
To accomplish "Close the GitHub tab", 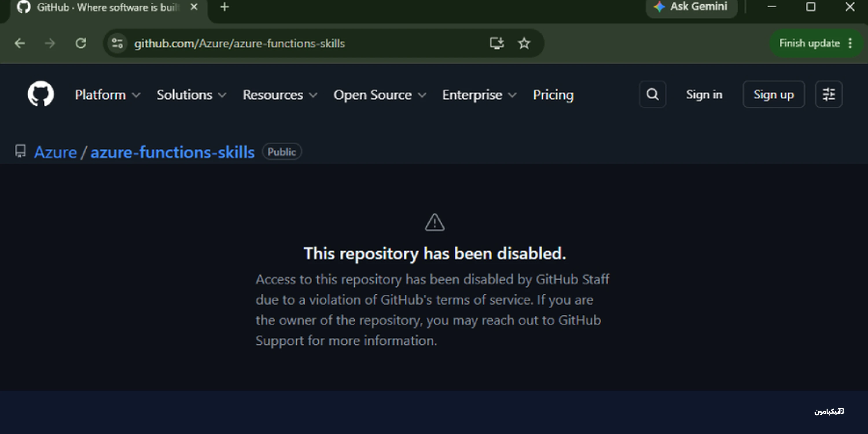I will pyautogui.click(x=194, y=7).
